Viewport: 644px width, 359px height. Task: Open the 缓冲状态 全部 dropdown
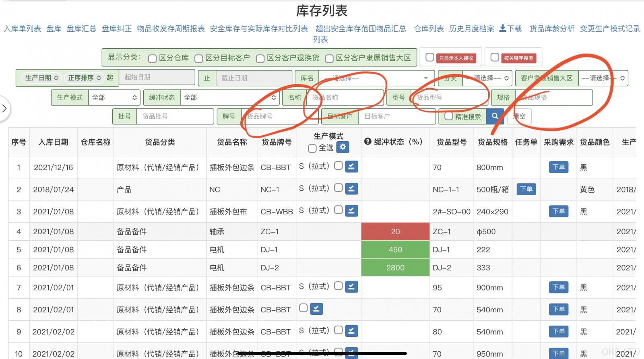[229, 97]
